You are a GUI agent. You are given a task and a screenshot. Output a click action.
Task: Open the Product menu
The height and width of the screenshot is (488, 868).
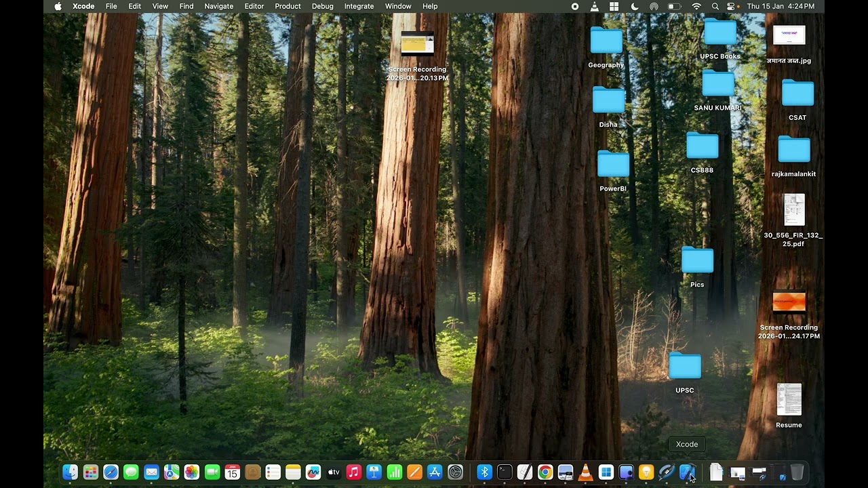coord(288,6)
